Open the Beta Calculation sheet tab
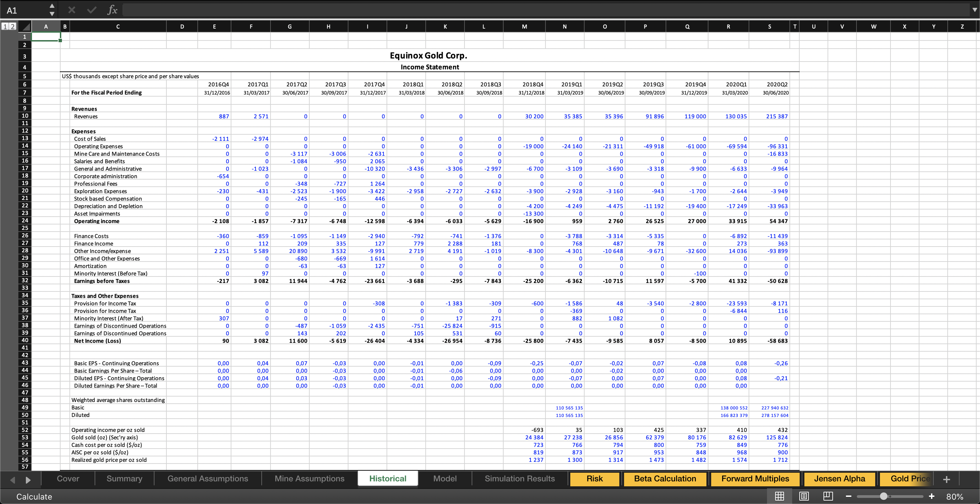Image resolution: width=980 pixels, height=504 pixels. [x=665, y=478]
